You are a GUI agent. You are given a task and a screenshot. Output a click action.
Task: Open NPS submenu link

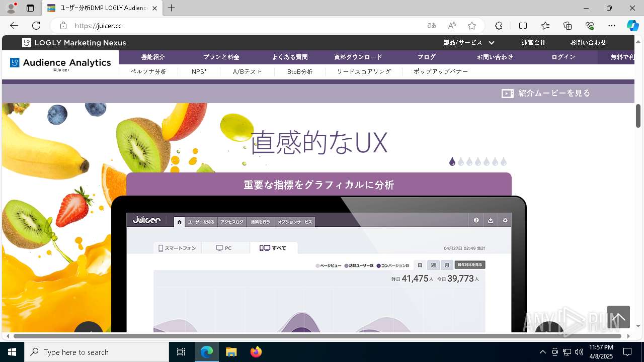(x=199, y=72)
